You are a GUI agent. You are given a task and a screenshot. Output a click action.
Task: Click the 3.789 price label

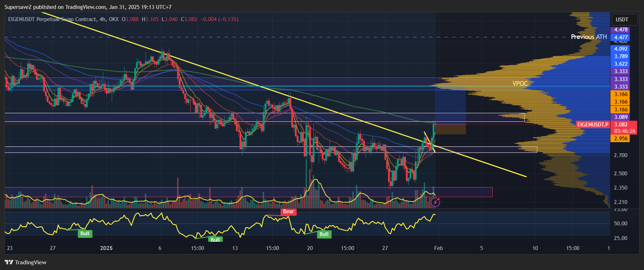620,56
